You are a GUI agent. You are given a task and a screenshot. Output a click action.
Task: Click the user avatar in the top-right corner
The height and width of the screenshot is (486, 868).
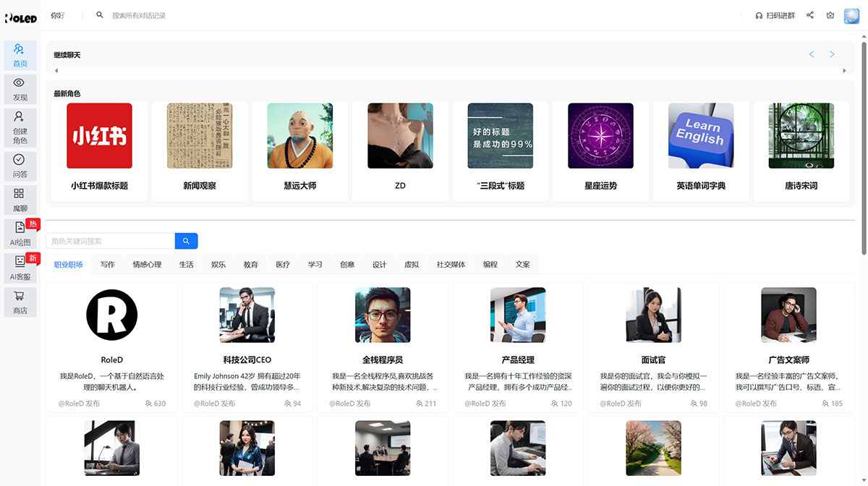click(851, 14)
